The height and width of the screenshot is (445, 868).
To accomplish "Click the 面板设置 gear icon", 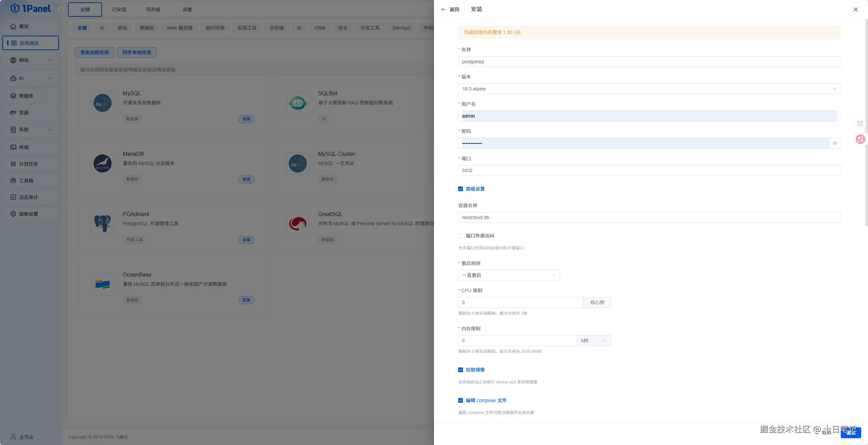I will tap(13, 214).
